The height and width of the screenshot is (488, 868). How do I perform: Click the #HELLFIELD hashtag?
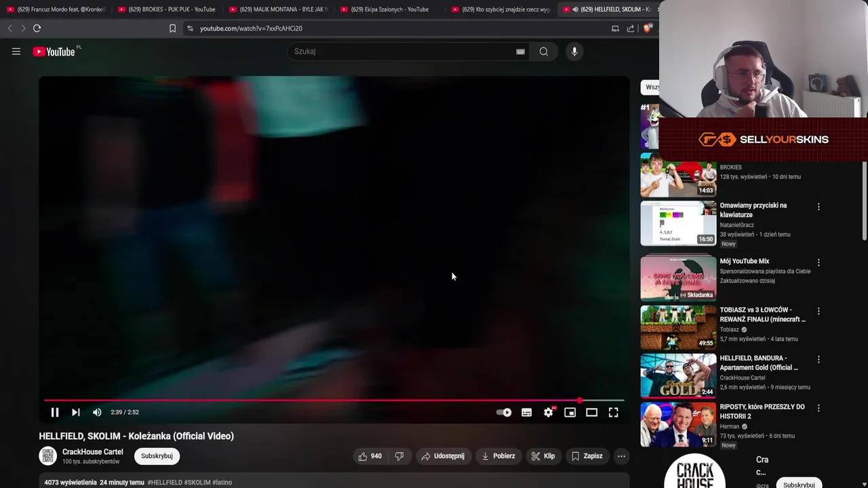point(165,483)
